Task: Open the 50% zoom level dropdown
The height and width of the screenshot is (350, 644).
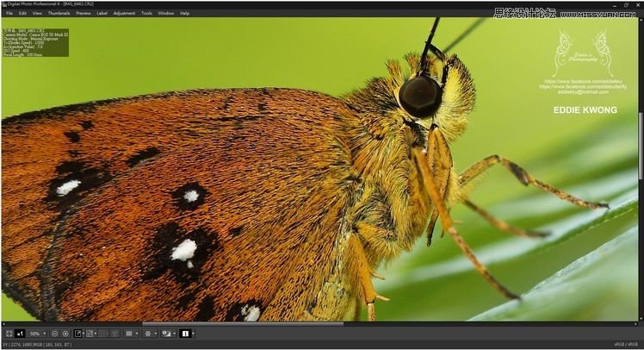Action: pyautogui.click(x=37, y=333)
